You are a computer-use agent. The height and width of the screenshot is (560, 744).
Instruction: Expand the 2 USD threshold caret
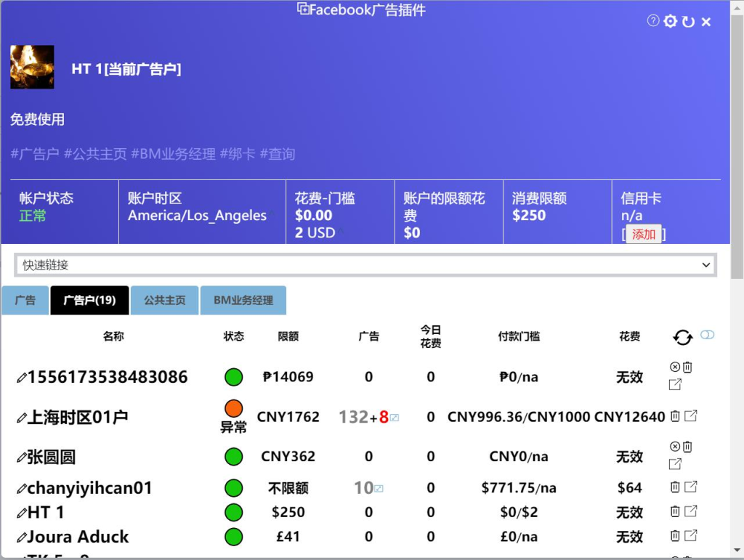341,231
